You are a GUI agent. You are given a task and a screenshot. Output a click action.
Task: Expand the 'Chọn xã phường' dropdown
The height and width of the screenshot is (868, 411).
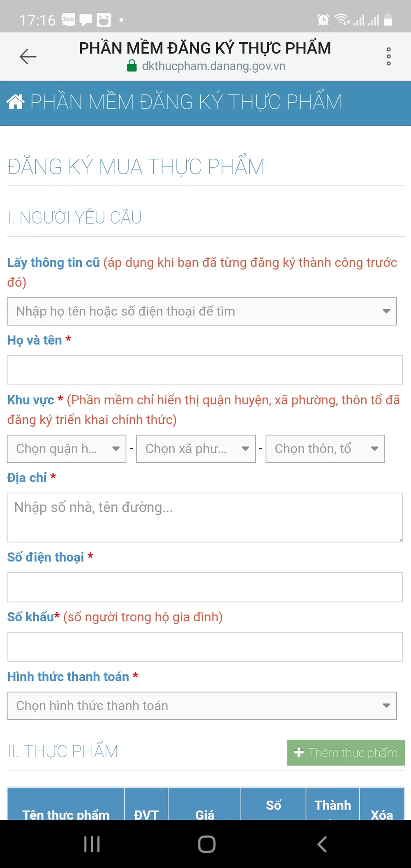coord(196,449)
